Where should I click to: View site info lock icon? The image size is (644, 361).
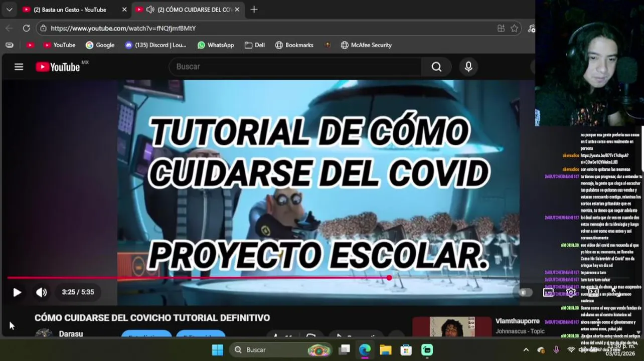point(44,29)
